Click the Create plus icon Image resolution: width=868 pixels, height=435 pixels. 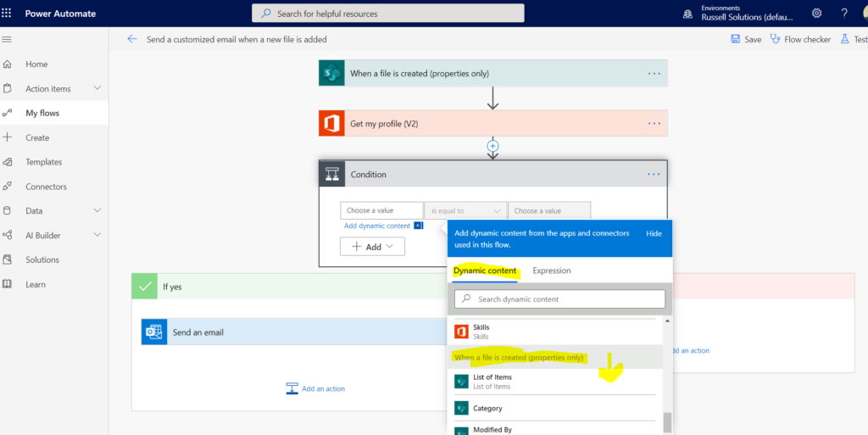(7, 137)
